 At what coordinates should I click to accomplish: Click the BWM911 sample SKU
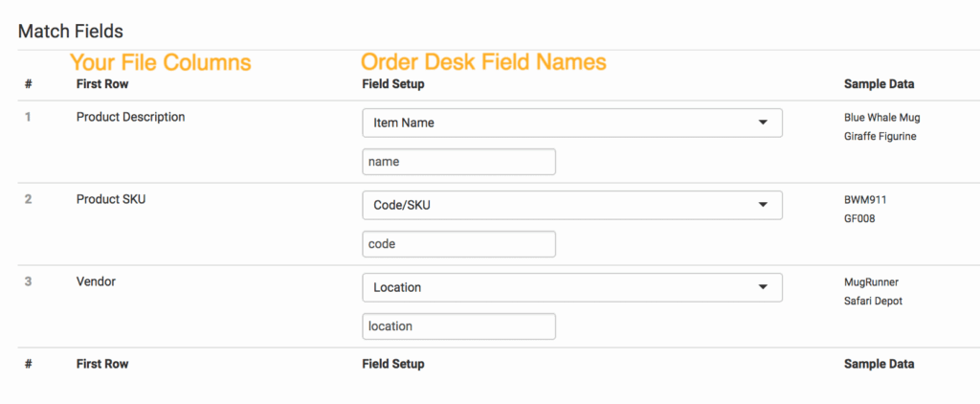[x=864, y=200]
